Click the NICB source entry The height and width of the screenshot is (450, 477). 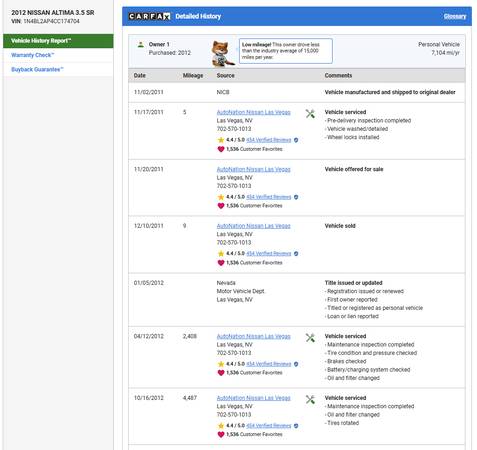(x=223, y=92)
